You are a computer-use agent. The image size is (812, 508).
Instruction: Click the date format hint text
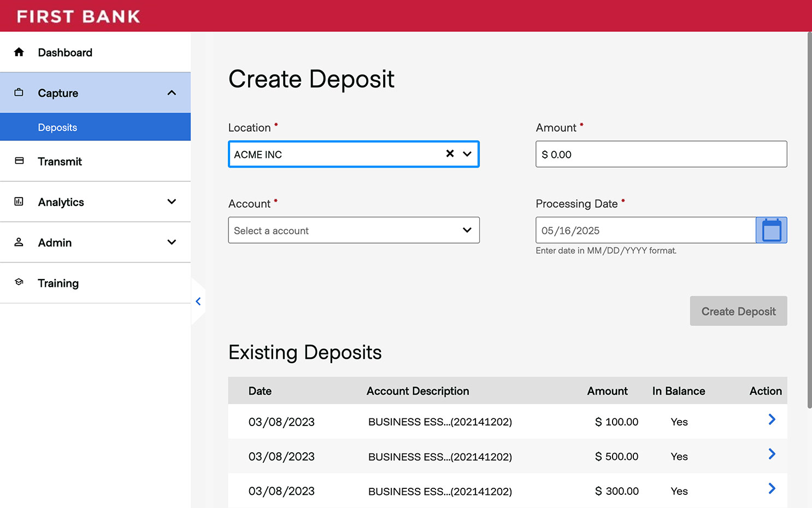(x=606, y=251)
